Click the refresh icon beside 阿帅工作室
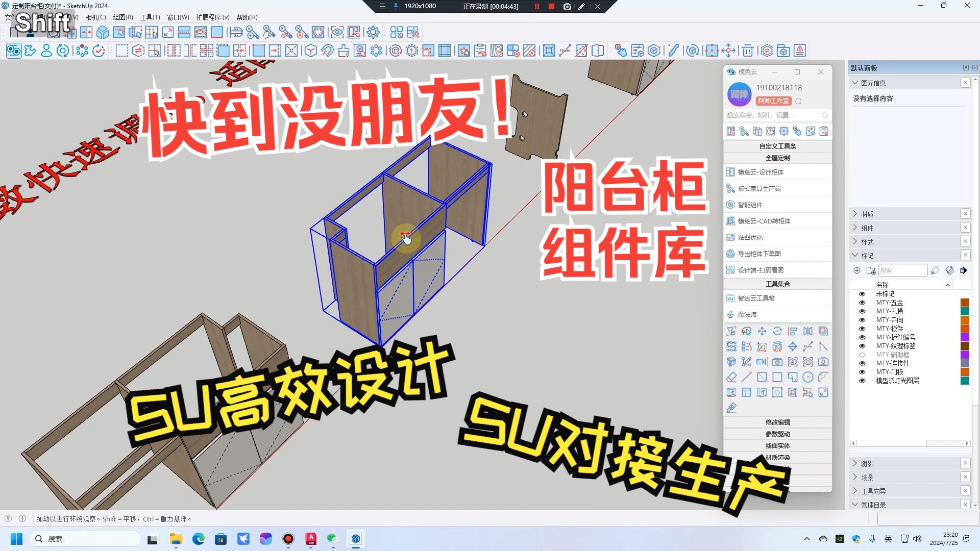 coord(798,101)
